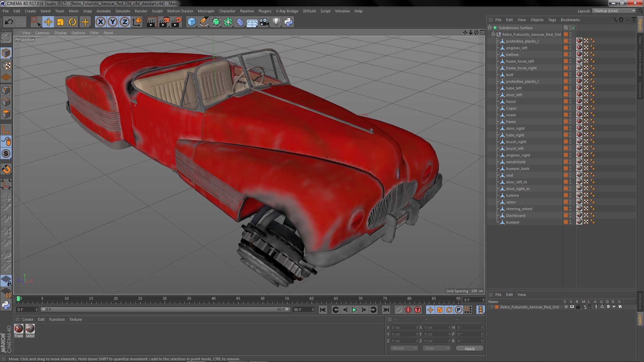Click Python icon in left sidebar
The width and height of the screenshot is (644, 362).
pos(6,305)
